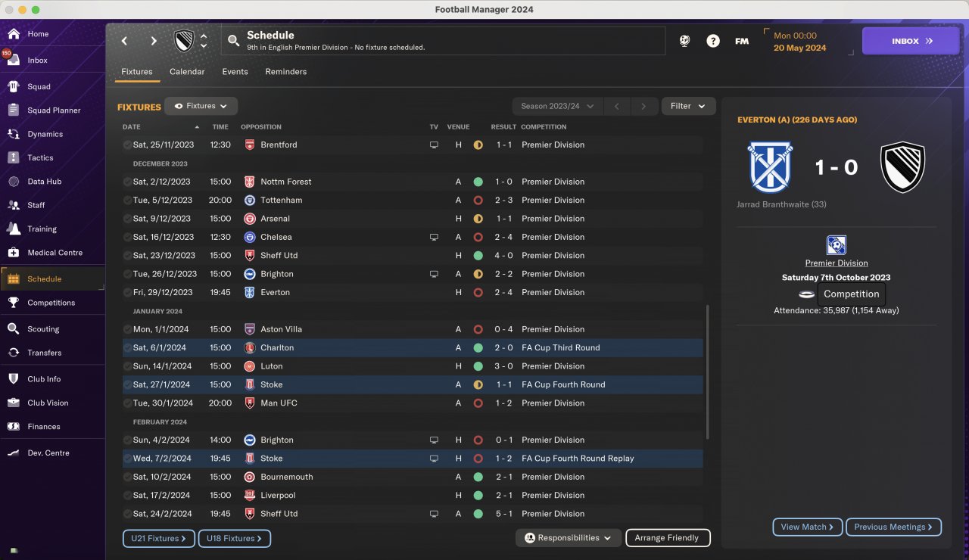Screen dimensions: 969x560
Task: Click the Premier Division logo in the match panel
Action: coord(837,245)
